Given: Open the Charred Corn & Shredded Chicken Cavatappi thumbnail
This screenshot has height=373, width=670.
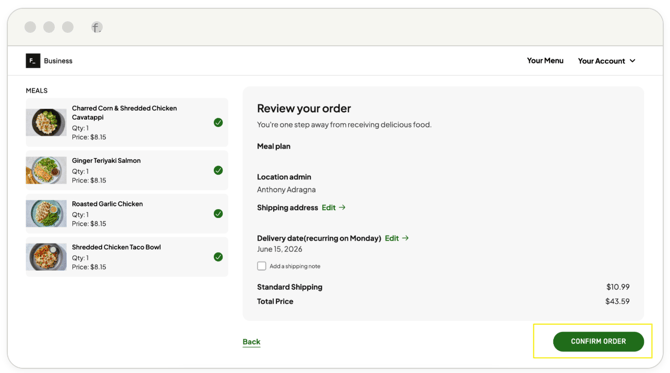Looking at the screenshot, I should [x=46, y=123].
